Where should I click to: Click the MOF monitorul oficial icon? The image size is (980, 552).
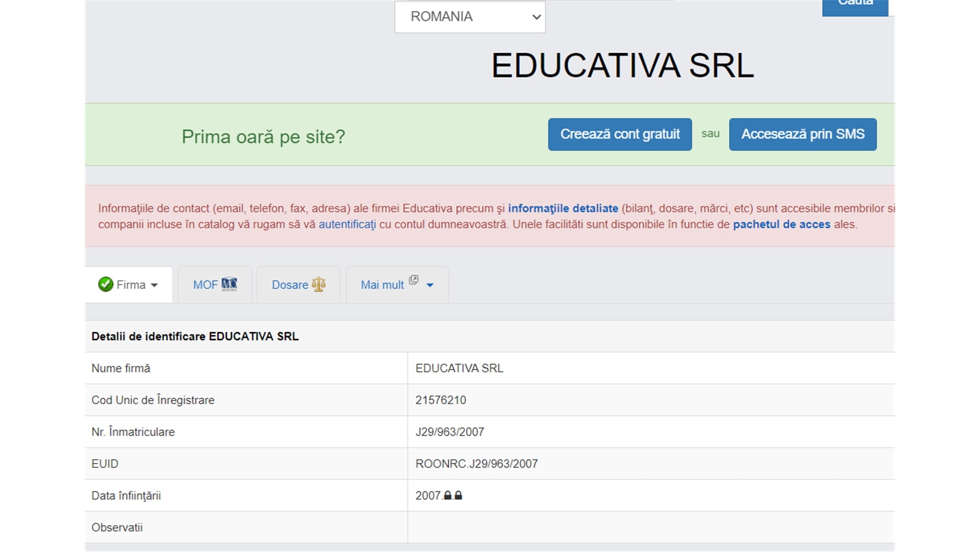229,284
